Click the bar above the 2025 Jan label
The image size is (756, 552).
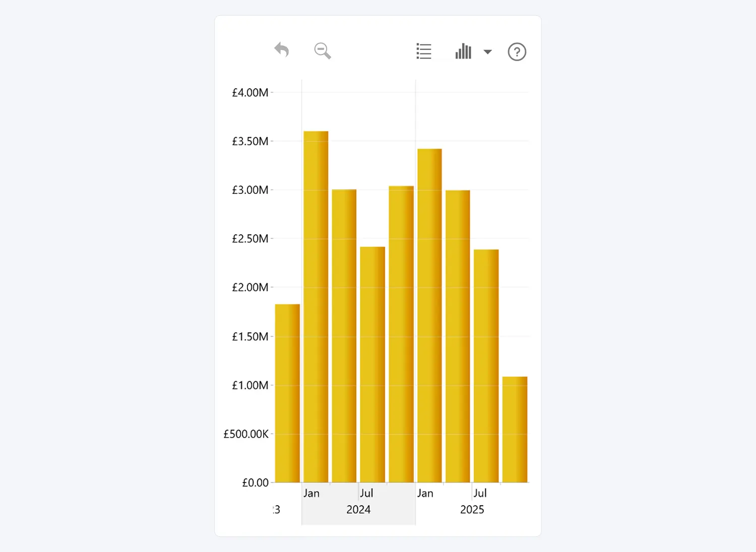[x=429, y=315]
